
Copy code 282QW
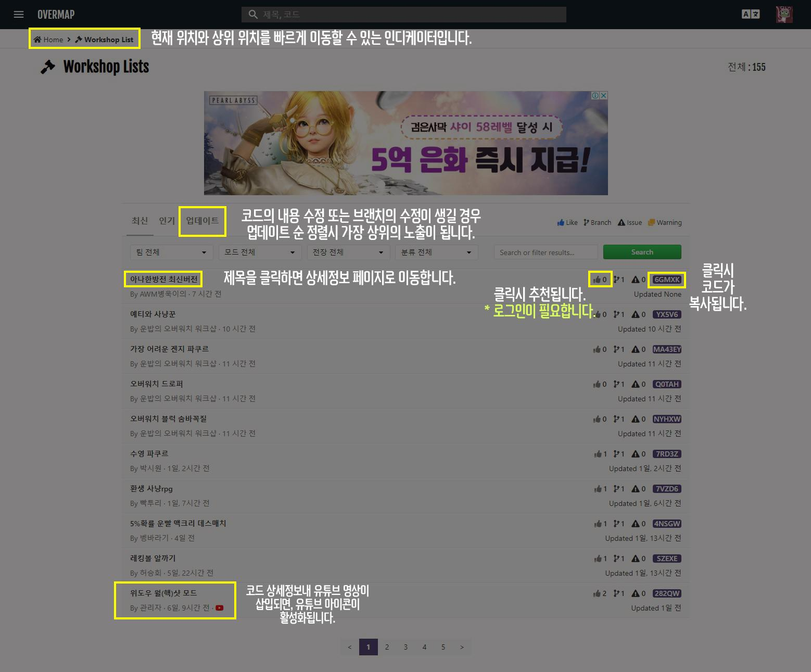(x=667, y=593)
